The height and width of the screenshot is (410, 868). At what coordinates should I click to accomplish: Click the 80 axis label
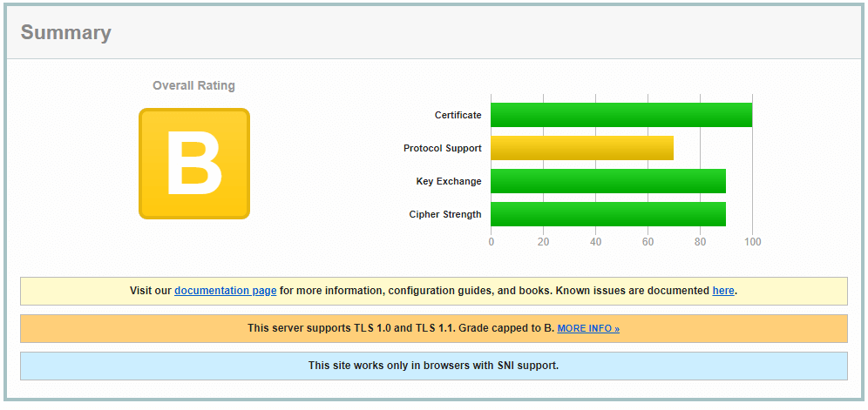(x=701, y=242)
